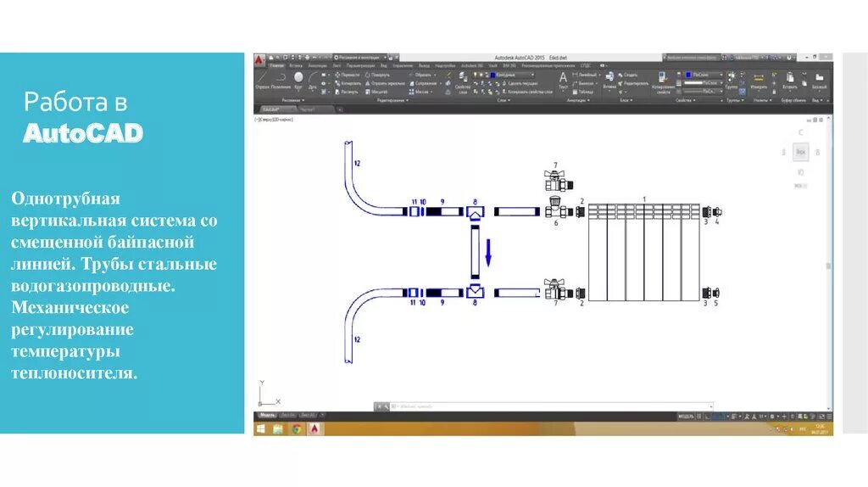
Task: Click the Paste (Вставить) clipboard icon
Action: click(x=790, y=81)
